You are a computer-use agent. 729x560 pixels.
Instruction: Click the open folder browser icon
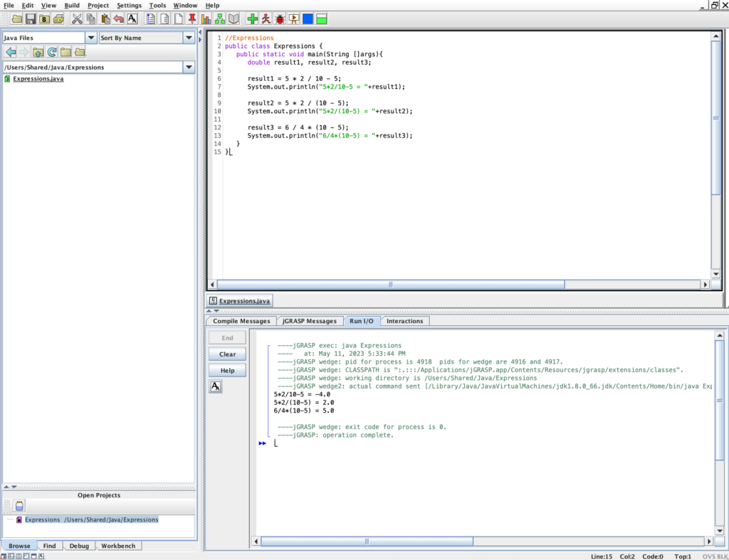point(80,52)
